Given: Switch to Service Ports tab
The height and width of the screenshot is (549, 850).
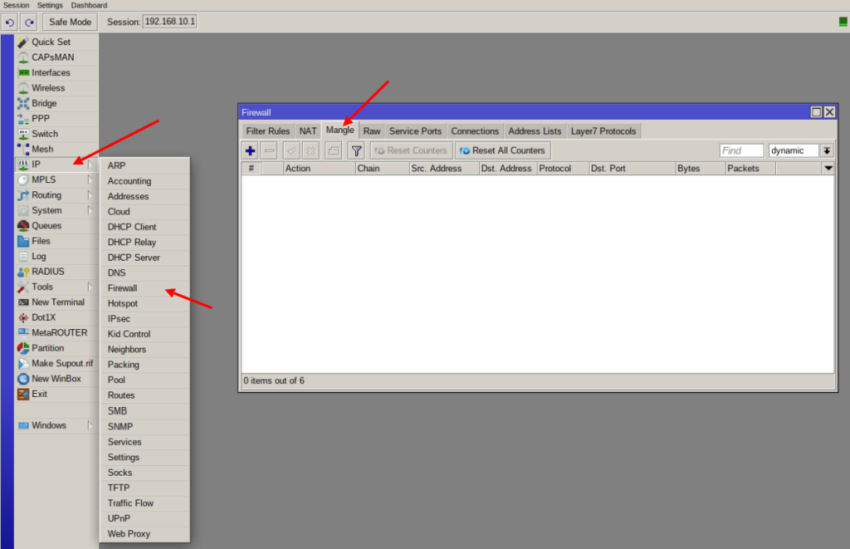Looking at the screenshot, I should [415, 131].
